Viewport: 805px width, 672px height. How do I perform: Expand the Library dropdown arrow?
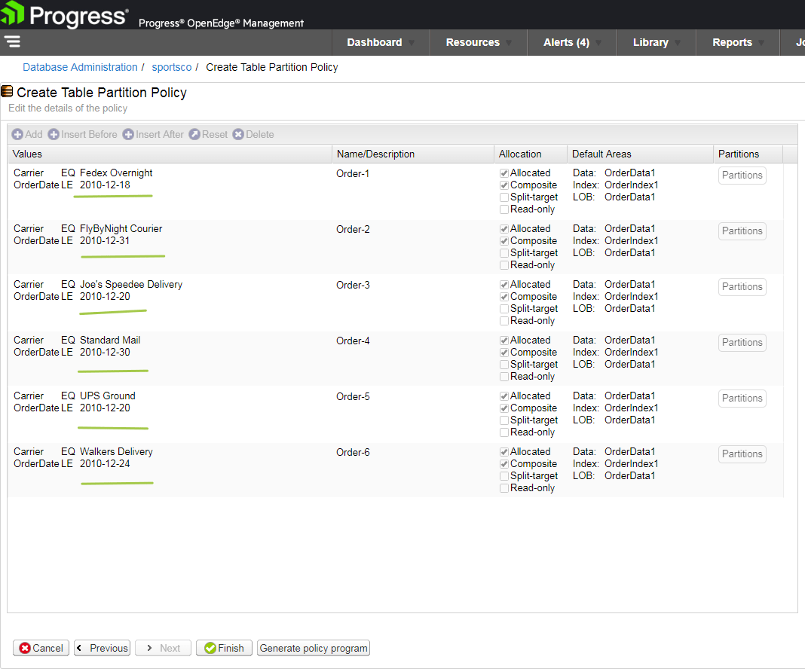[x=678, y=43]
